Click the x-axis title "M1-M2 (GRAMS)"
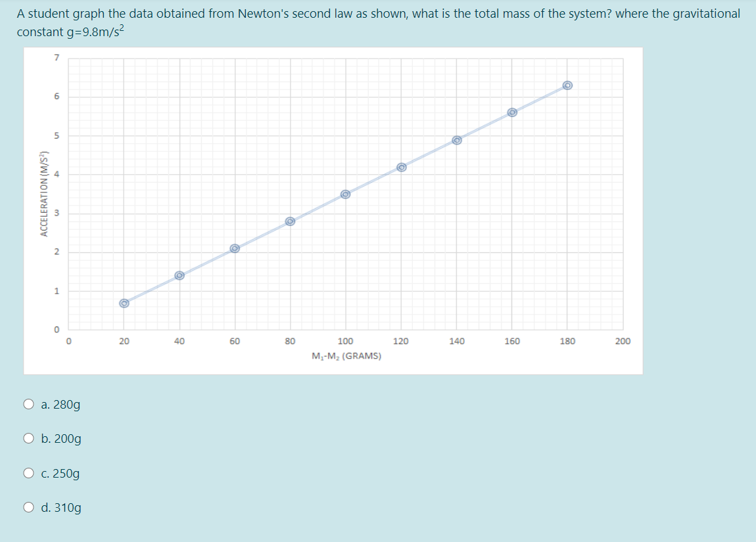Image resolution: width=756 pixels, height=542 pixels. point(346,356)
